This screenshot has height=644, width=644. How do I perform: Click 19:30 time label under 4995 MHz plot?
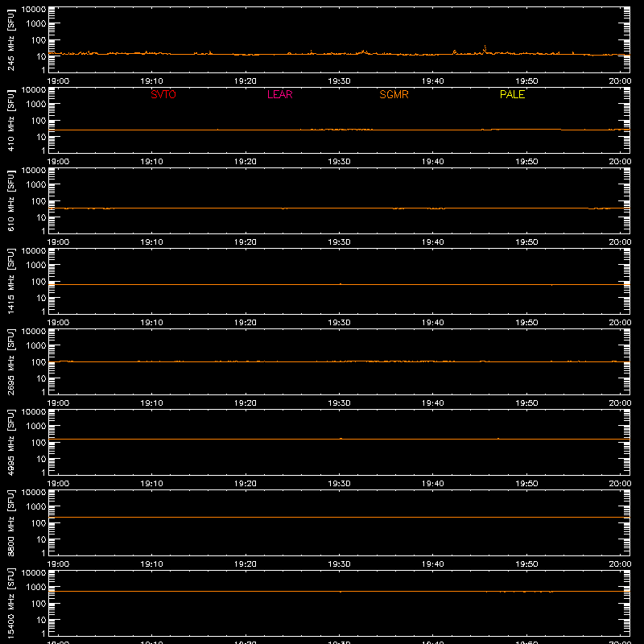[339, 484]
